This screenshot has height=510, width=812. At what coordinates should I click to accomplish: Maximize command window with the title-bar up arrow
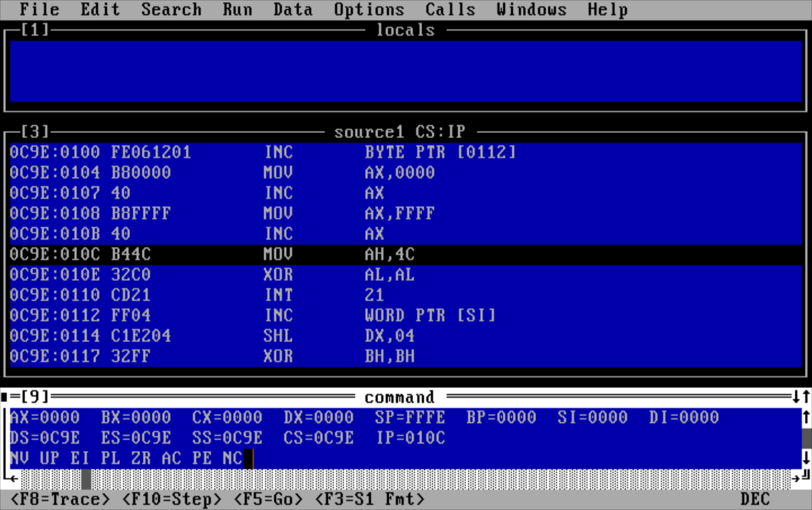[806, 397]
